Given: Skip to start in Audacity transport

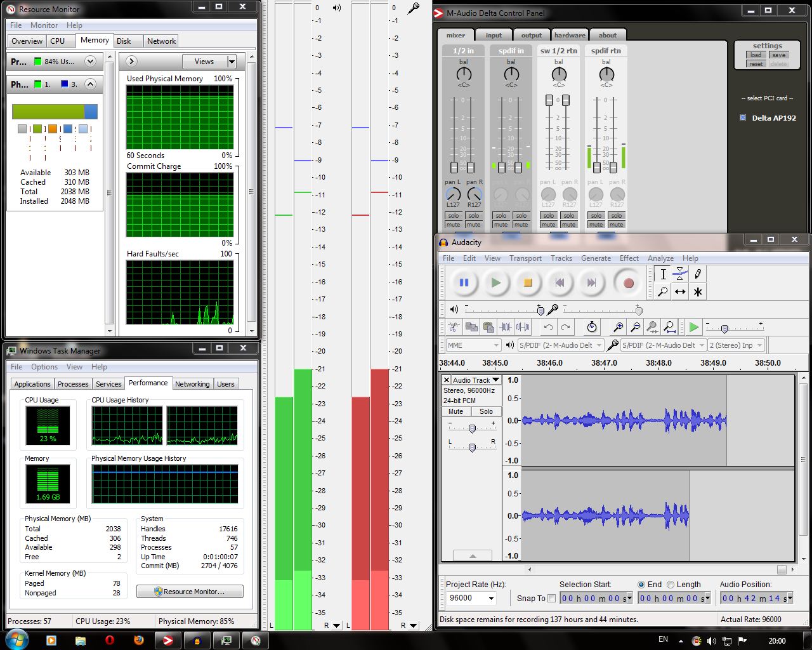Looking at the screenshot, I should point(560,283).
